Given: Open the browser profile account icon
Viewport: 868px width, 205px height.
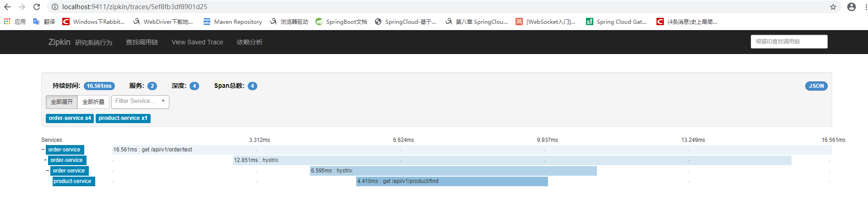Looking at the screenshot, I should [x=852, y=7].
